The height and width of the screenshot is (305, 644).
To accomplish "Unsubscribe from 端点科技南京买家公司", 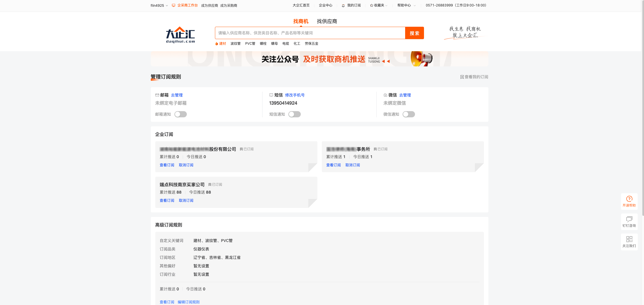I will [x=186, y=200].
